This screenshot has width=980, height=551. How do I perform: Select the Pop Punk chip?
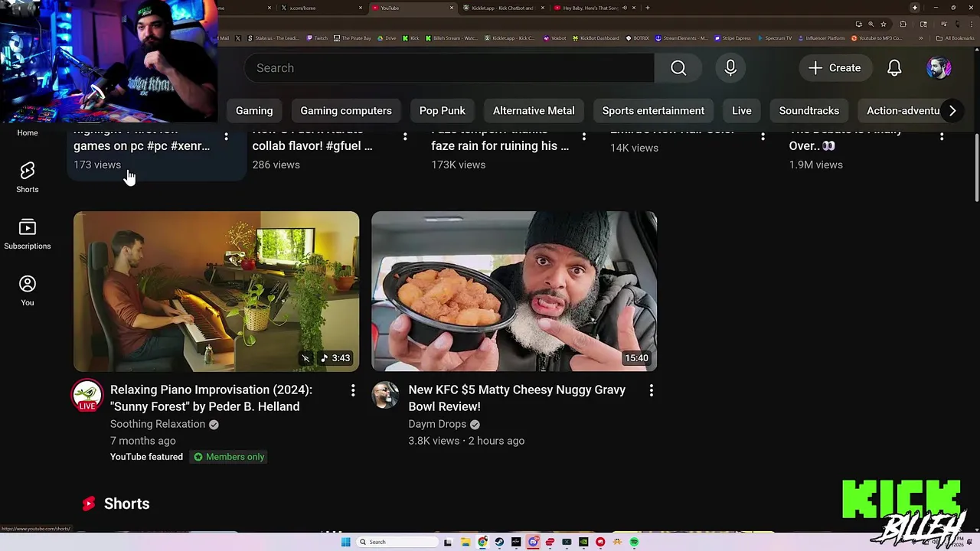pyautogui.click(x=443, y=111)
